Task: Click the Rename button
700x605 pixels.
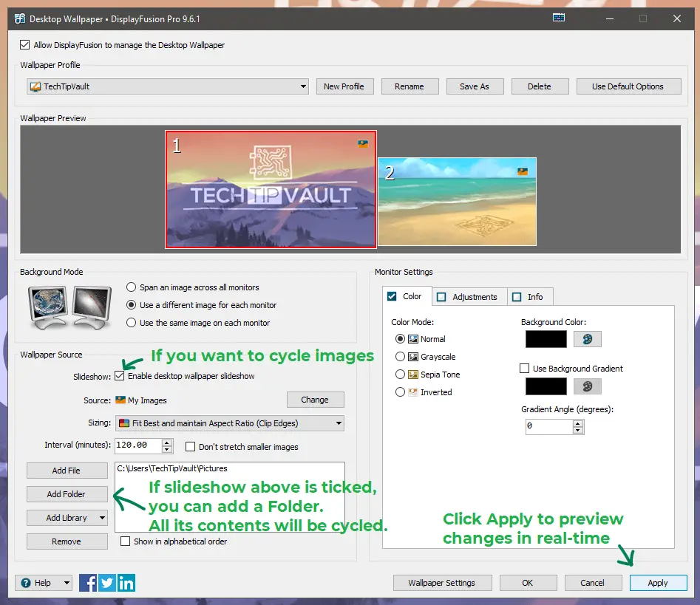Action: 410,86
